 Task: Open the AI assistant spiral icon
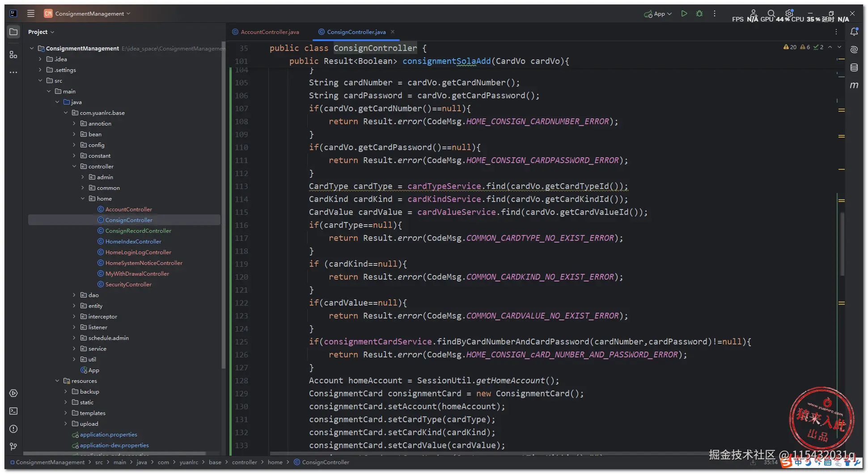coord(854,50)
